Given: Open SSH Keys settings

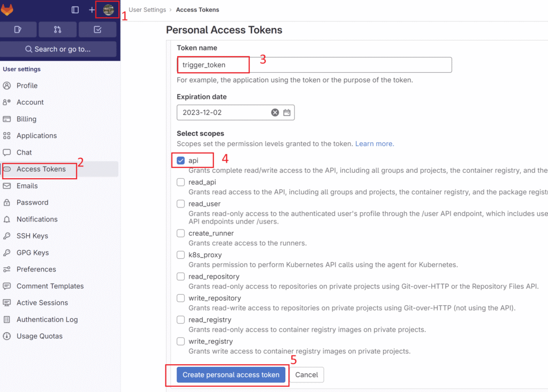Looking at the screenshot, I should tap(34, 235).
